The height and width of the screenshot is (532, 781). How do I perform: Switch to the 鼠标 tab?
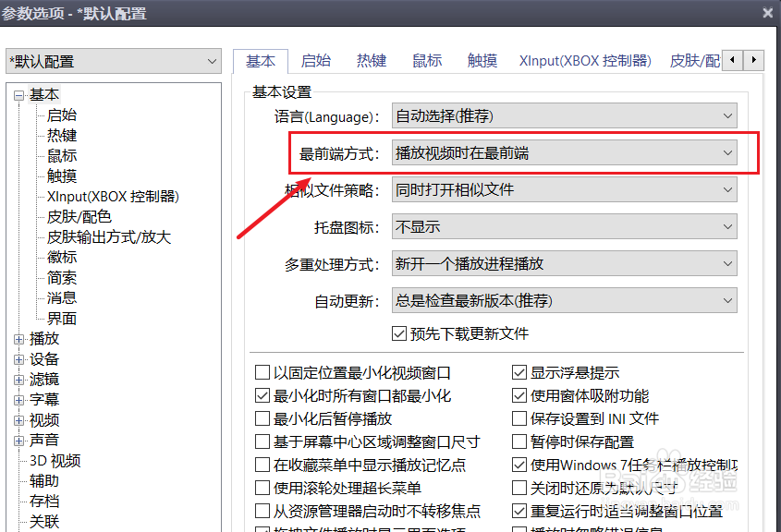point(426,60)
